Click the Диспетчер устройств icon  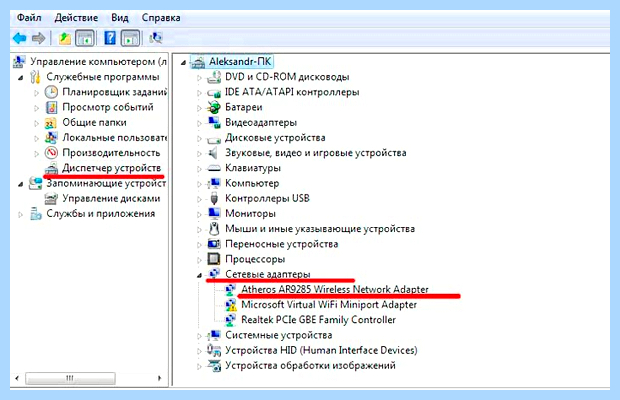[51, 168]
